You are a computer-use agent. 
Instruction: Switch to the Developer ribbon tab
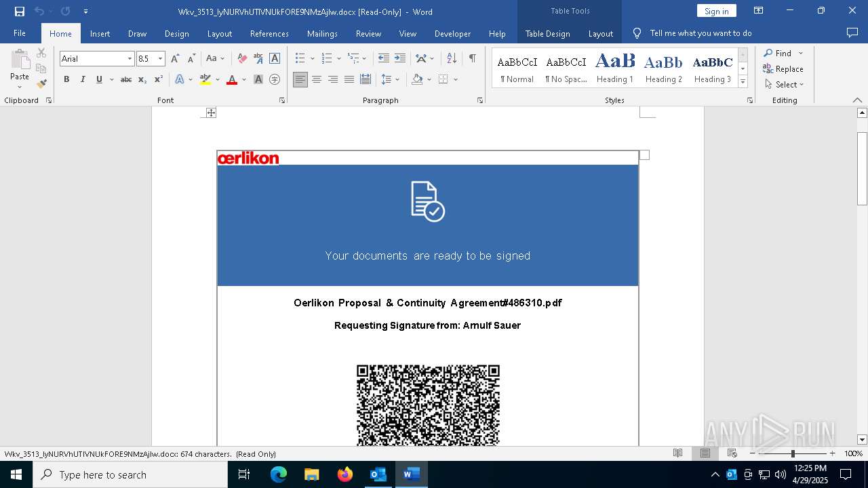452,33
